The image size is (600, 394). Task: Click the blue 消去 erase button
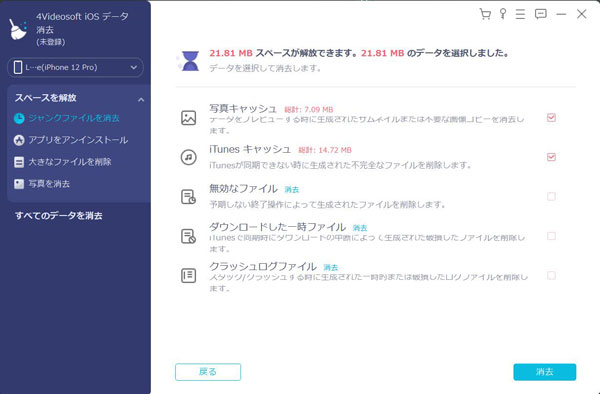tap(545, 372)
